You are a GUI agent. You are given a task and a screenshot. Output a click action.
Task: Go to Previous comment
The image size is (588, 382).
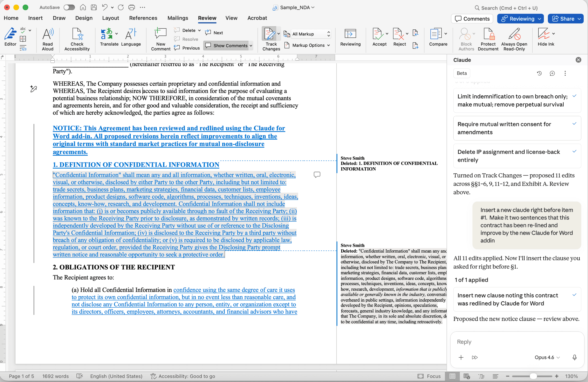coord(187,48)
